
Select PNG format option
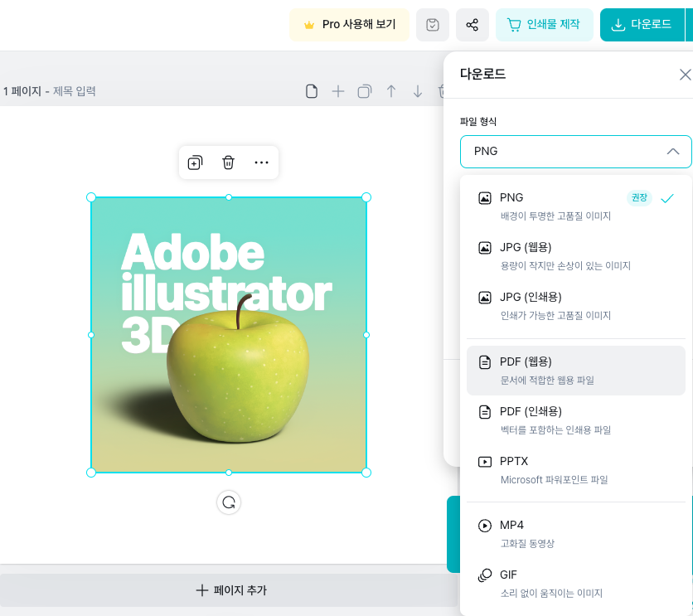pyautogui.click(x=575, y=206)
